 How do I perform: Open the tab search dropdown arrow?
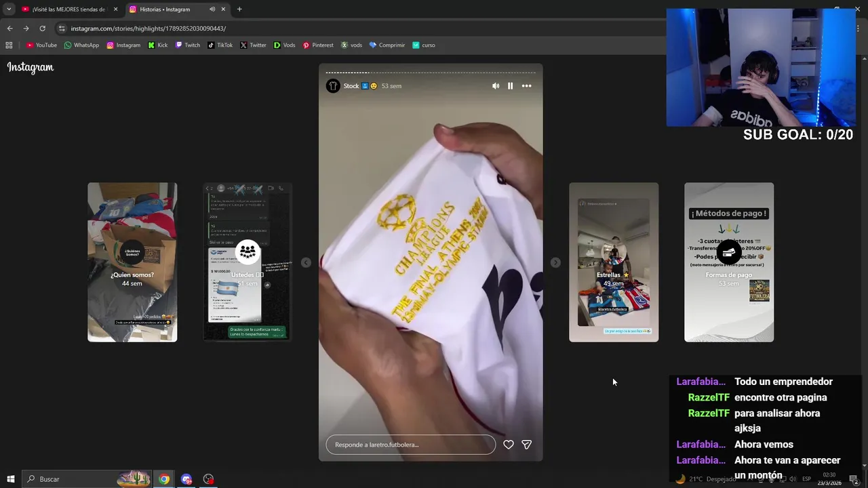[x=9, y=9]
